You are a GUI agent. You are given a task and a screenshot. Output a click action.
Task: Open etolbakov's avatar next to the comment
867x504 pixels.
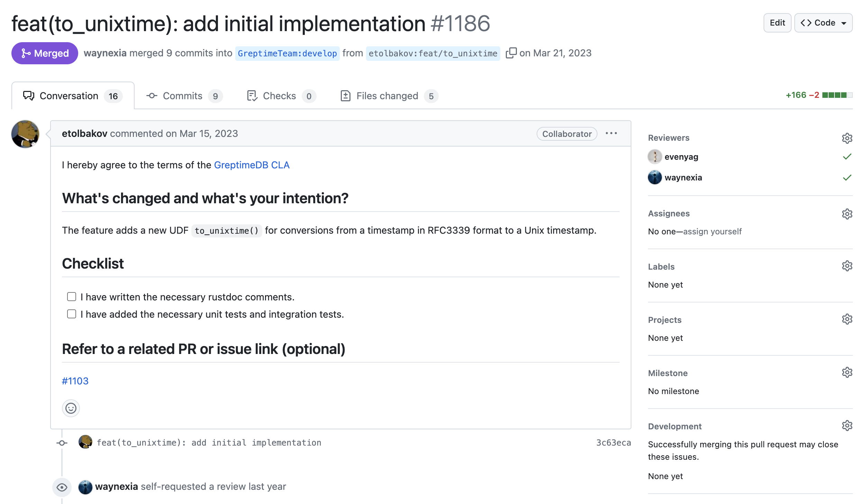pyautogui.click(x=25, y=134)
